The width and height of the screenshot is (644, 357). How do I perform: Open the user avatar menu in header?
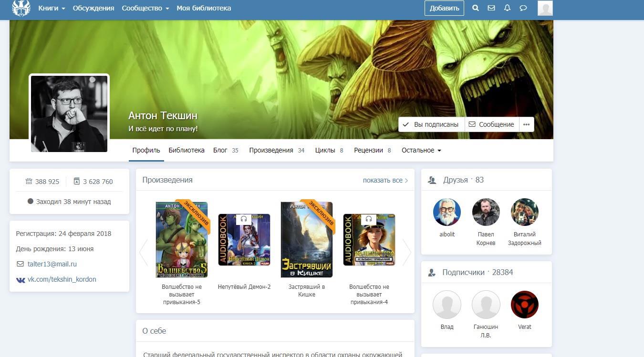point(545,8)
